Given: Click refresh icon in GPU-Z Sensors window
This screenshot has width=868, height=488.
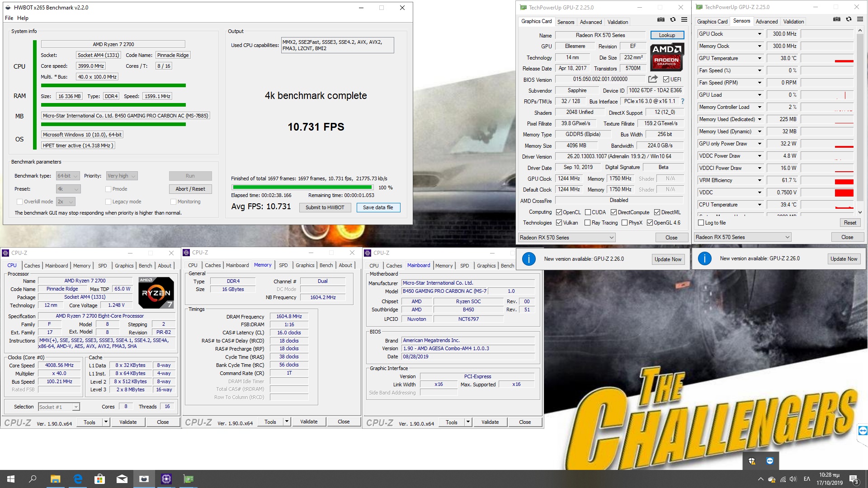Looking at the screenshot, I should pyautogui.click(x=849, y=19).
